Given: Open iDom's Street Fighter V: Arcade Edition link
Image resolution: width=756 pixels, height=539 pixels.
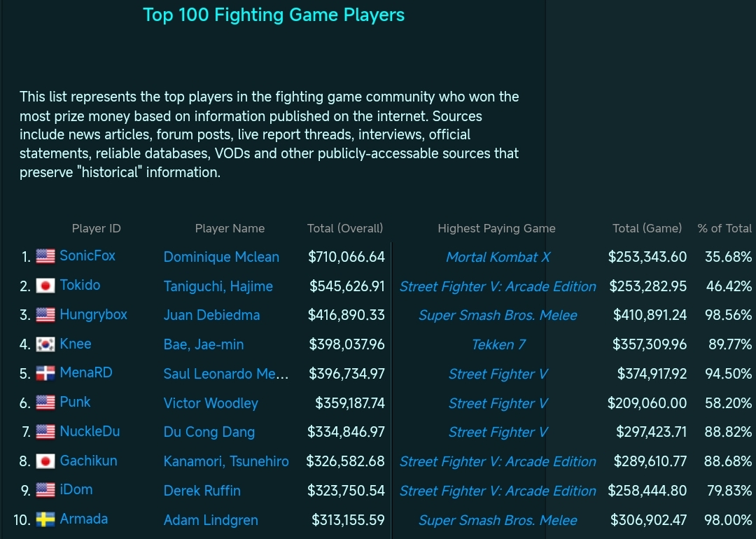Looking at the screenshot, I should click(498, 491).
